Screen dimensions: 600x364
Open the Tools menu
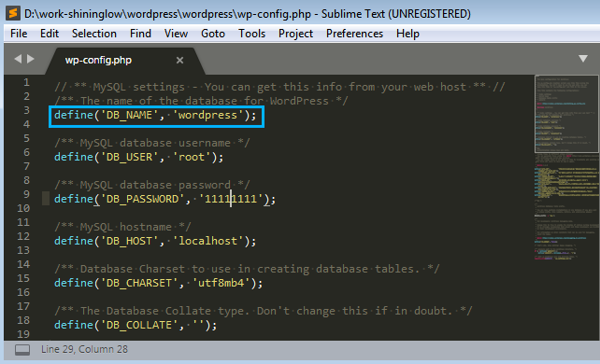(251, 34)
